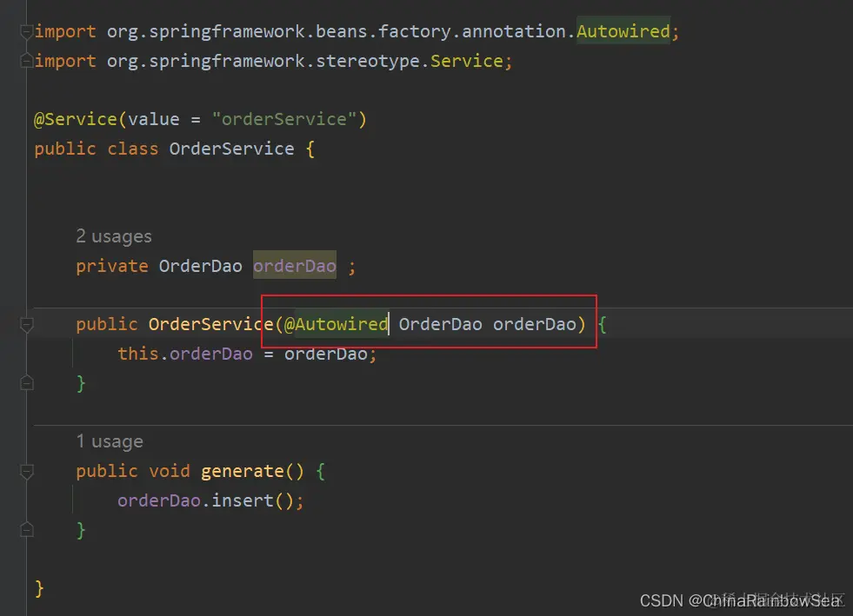Screen dimensions: 853x616
Task: Place the cursor on class name OrderService declaration
Action: pos(232,149)
